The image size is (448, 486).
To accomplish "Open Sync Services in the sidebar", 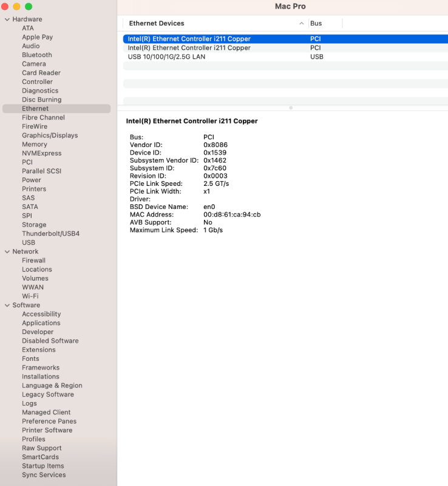I will [44, 475].
